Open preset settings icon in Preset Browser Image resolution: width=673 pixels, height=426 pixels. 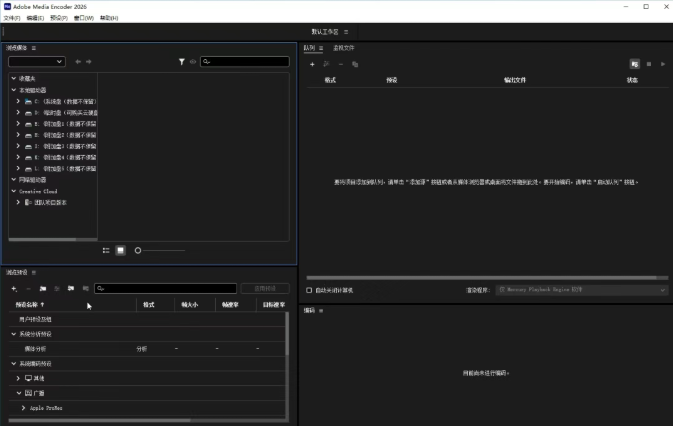tap(57, 289)
